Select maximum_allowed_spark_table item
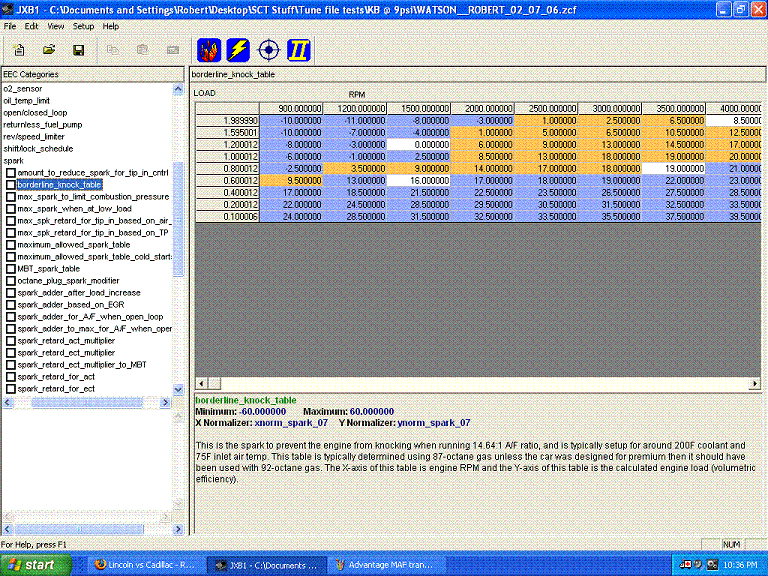The width and height of the screenshot is (768, 576). click(73, 245)
